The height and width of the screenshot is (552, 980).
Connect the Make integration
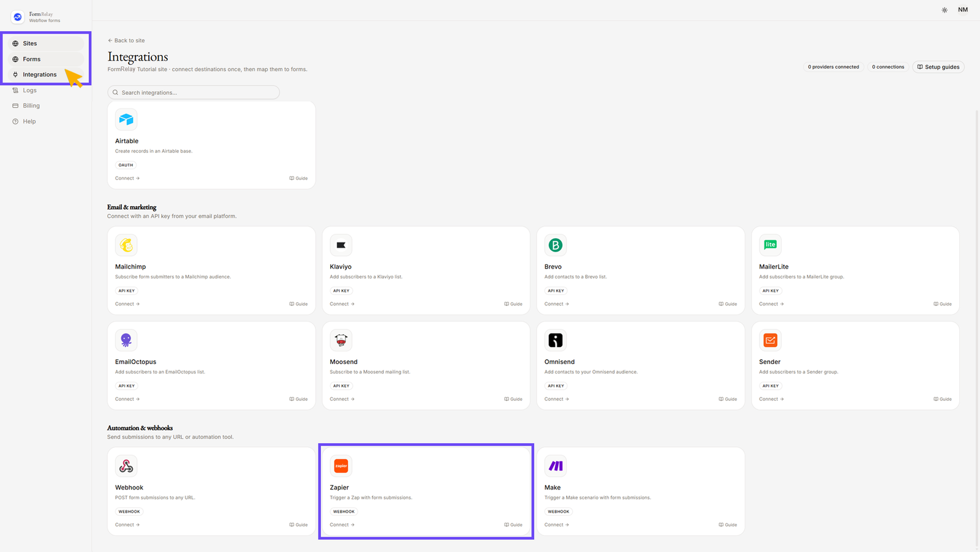pos(557,525)
